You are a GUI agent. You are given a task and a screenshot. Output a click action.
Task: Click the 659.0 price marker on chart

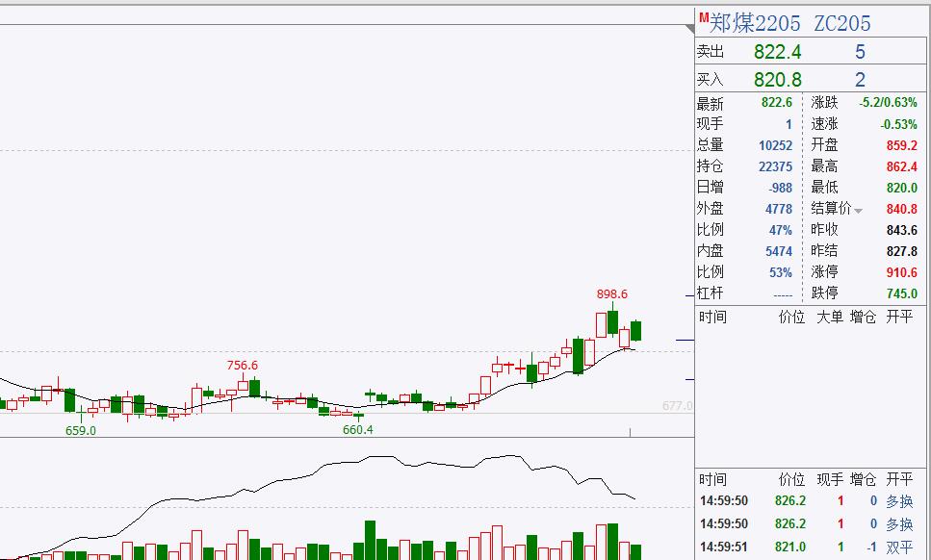pyautogui.click(x=81, y=431)
